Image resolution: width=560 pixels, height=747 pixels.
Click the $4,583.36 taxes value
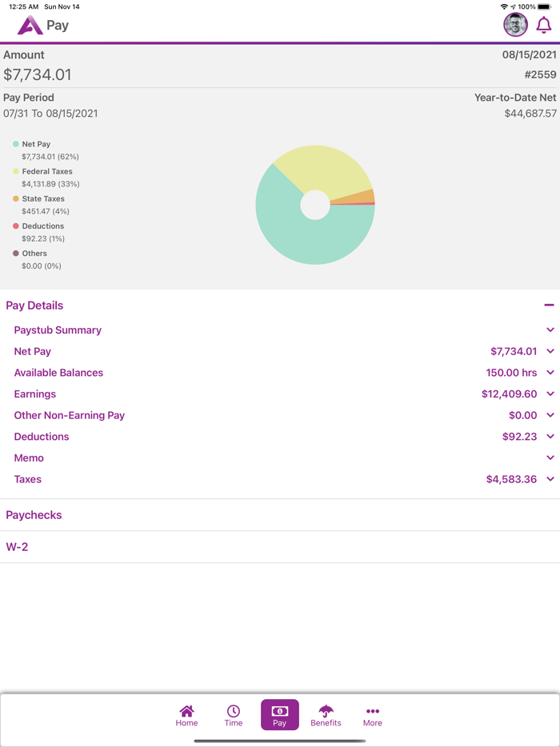click(x=511, y=479)
